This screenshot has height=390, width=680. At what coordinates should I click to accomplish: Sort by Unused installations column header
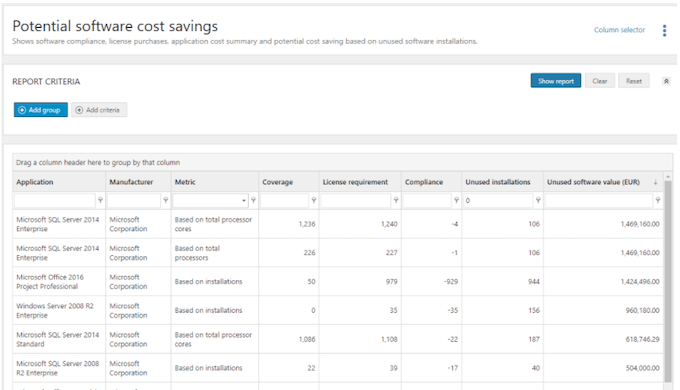coord(503,182)
